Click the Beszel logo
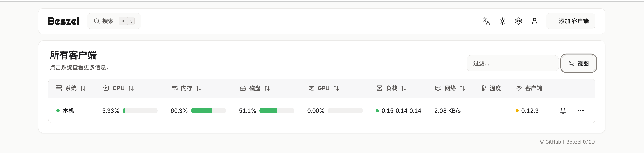The image size is (644, 153). point(63,21)
